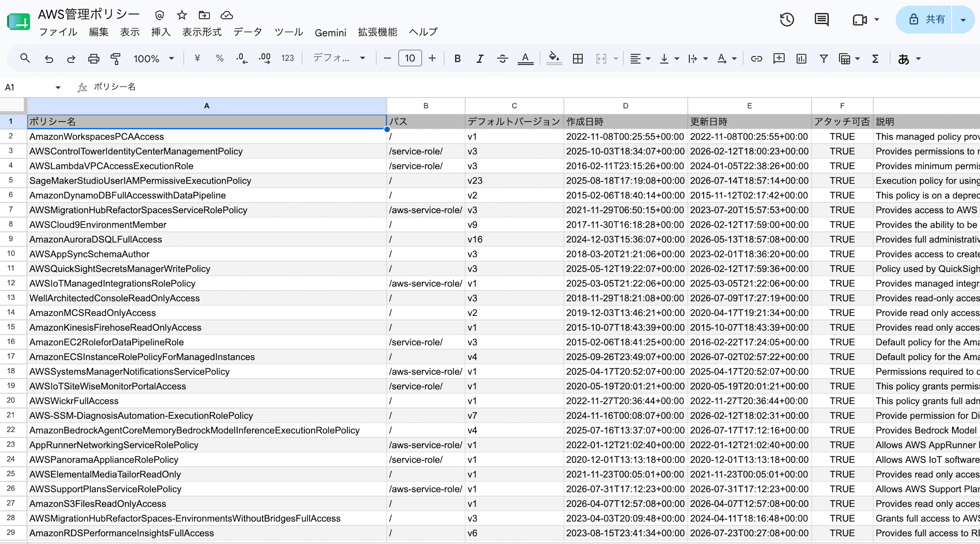Open the ヘルプ menu
This screenshot has height=544, width=980.
(423, 32)
